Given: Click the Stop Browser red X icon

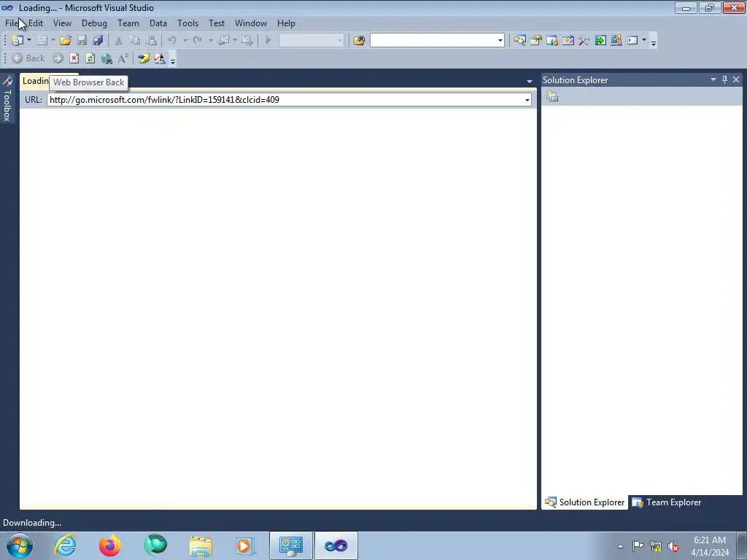Looking at the screenshot, I should click(x=74, y=58).
